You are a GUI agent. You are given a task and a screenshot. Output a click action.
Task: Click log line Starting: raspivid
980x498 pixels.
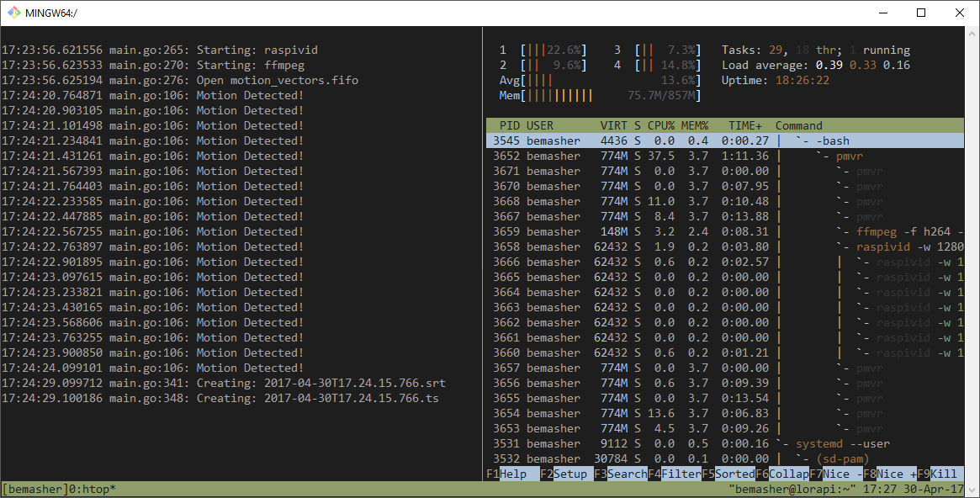pyautogui.click(x=160, y=50)
